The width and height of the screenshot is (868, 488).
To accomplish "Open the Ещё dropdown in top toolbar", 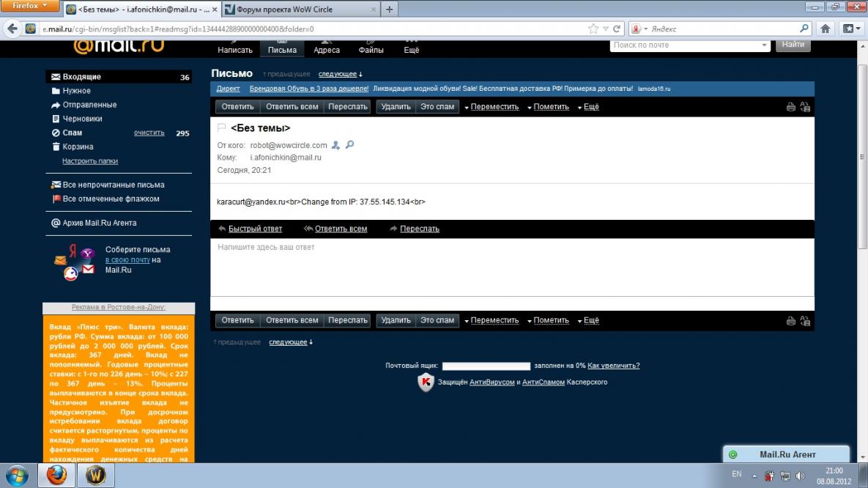I will point(588,107).
